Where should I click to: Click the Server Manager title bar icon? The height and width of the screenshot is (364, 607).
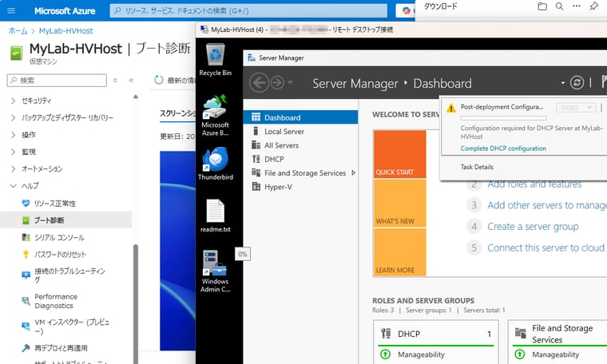click(x=252, y=57)
